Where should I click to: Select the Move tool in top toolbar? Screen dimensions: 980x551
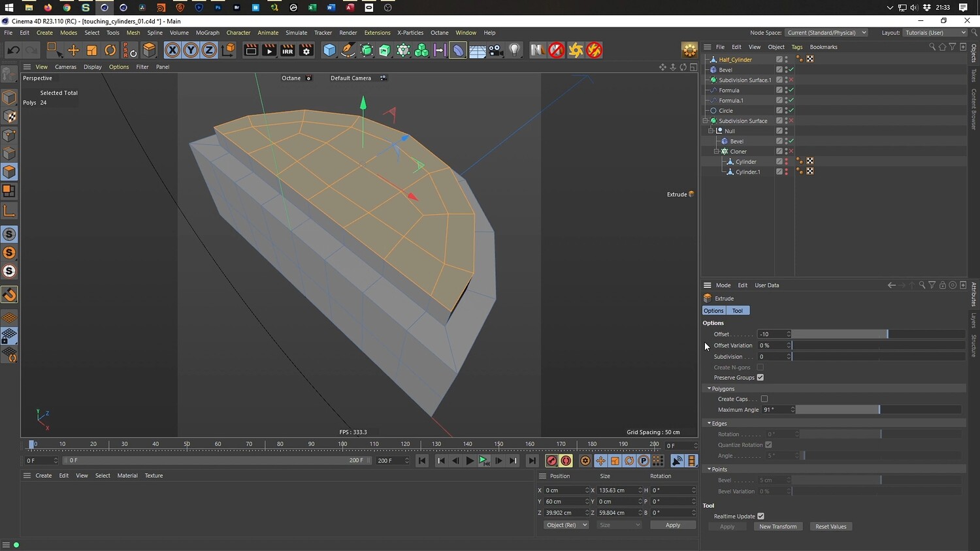click(x=73, y=50)
